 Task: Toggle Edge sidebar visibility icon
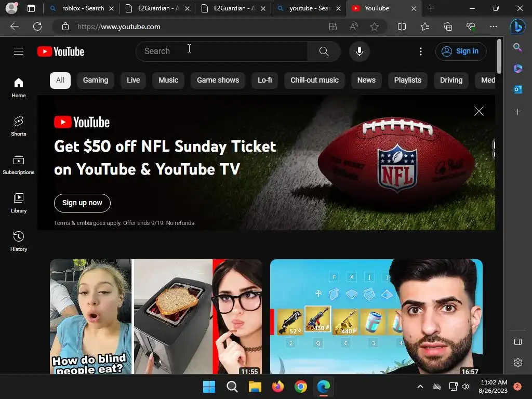coord(518,342)
